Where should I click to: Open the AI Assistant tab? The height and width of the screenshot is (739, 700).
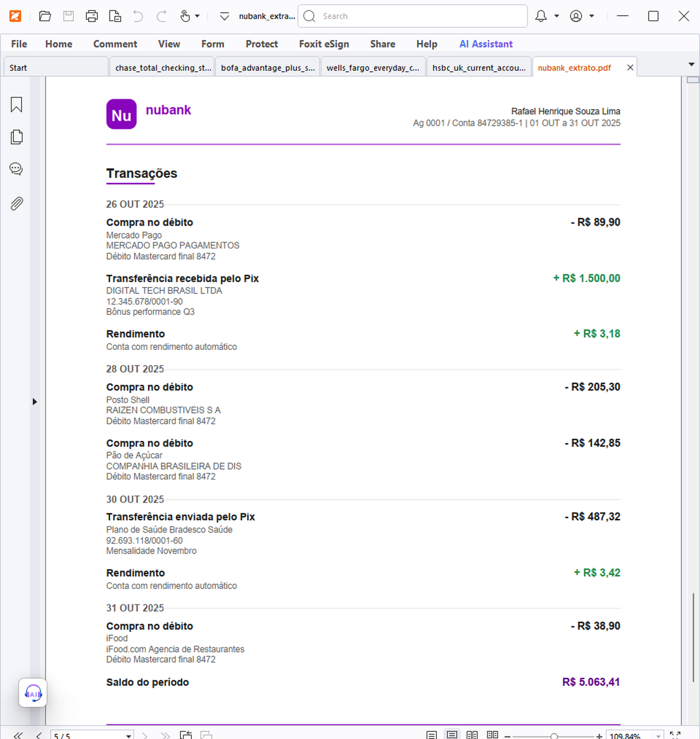point(486,44)
